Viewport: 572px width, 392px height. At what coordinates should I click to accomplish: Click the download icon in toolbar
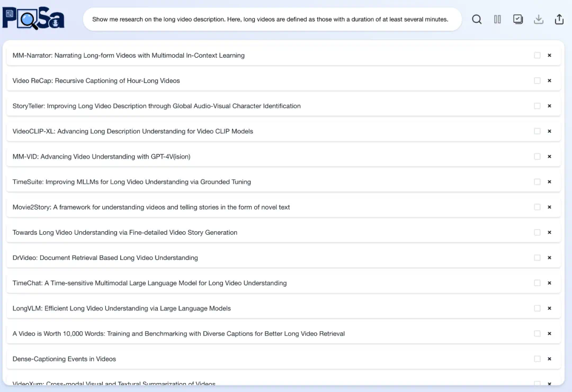539,20
